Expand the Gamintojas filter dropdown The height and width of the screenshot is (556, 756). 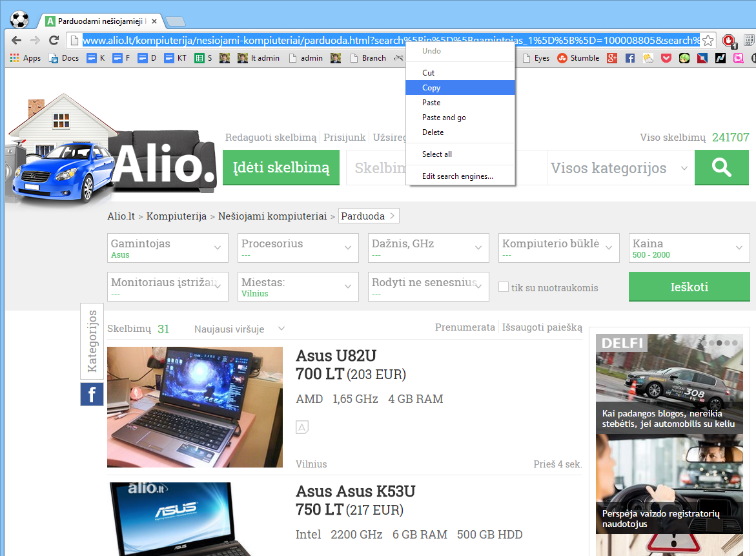click(x=168, y=248)
